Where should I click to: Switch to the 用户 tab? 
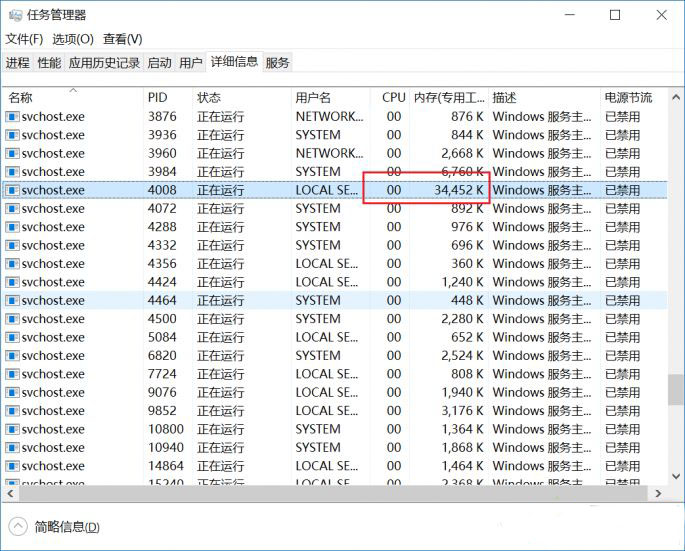pos(191,62)
